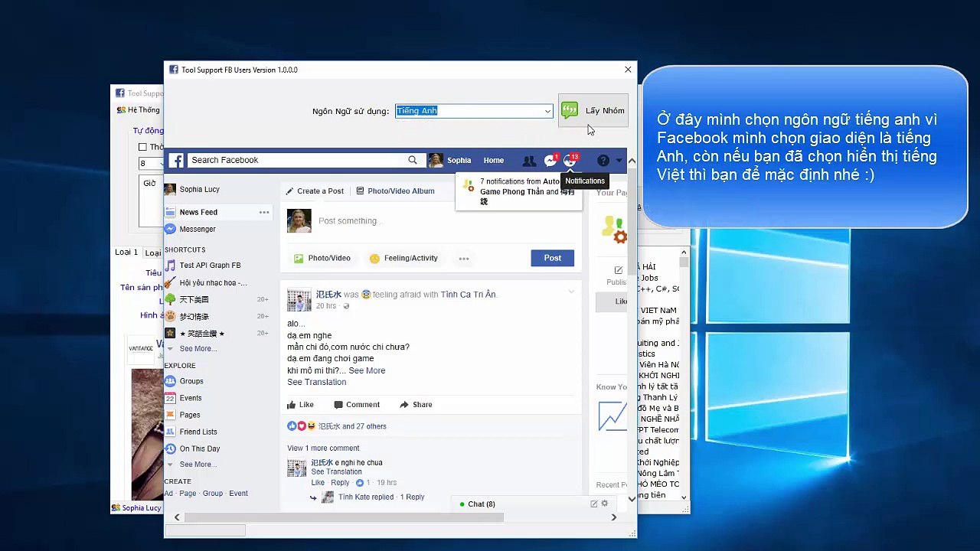Click the Sophia profile picture in the top bar
The width and height of the screenshot is (980, 551).
pyautogui.click(x=436, y=160)
